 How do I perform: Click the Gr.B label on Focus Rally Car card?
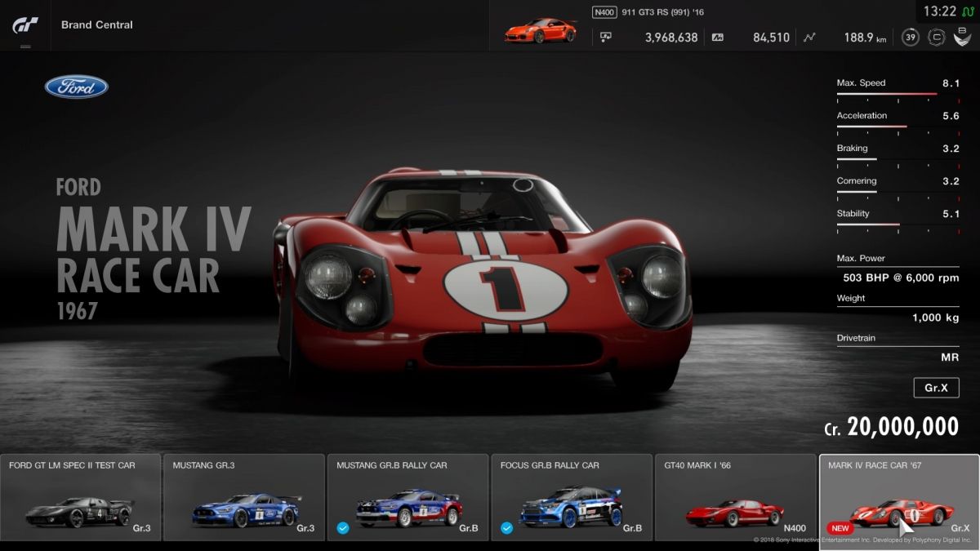(x=633, y=528)
